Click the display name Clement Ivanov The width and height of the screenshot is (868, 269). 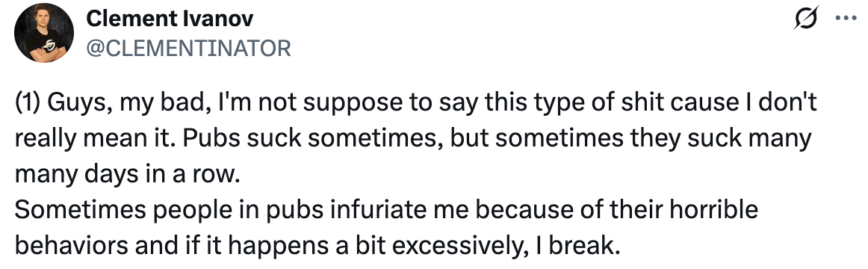[170, 19]
